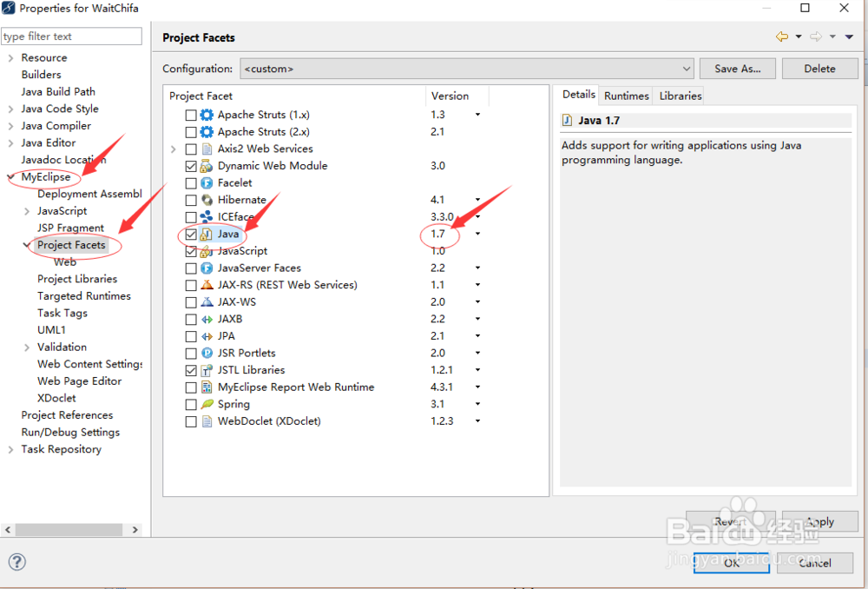Open the Hibernate 4.1 version dropdown arrow
This screenshot has height=589, width=868.
pyautogui.click(x=477, y=200)
